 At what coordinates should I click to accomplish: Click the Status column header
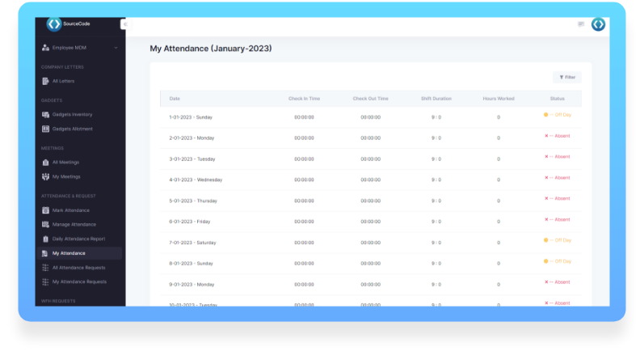point(557,99)
